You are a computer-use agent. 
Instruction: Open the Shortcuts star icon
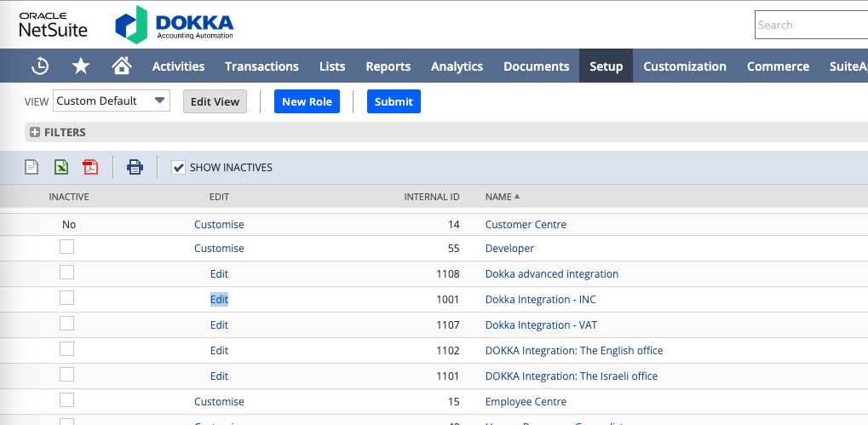pos(81,66)
